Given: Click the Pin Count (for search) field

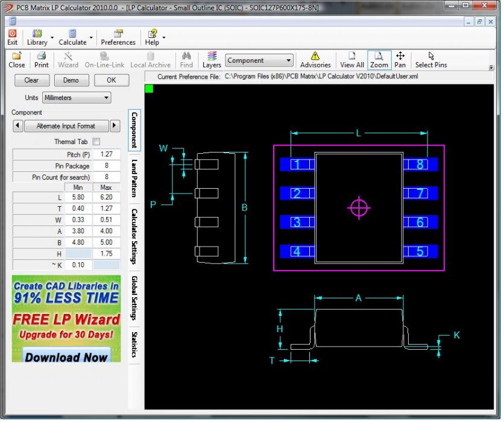Looking at the screenshot, I should pyautogui.click(x=106, y=177).
